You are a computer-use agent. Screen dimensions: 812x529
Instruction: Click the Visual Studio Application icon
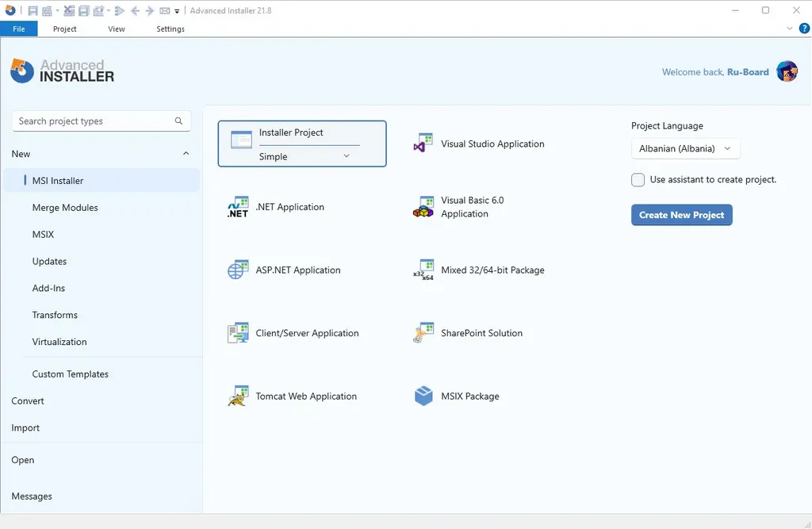(423, 143)
